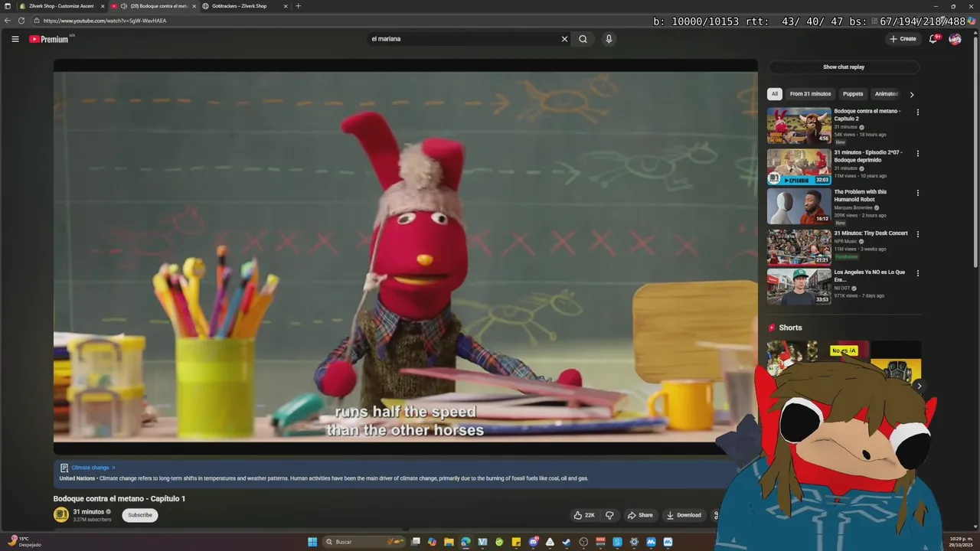Open File Explorer from taskbar

coord(449,542)
